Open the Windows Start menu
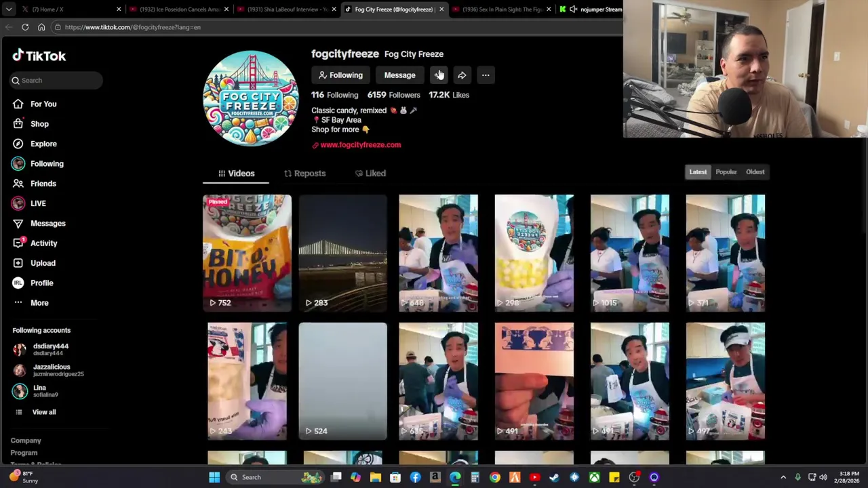The width and height of the screenshot is (868, 488). click(x=214, y=477)
